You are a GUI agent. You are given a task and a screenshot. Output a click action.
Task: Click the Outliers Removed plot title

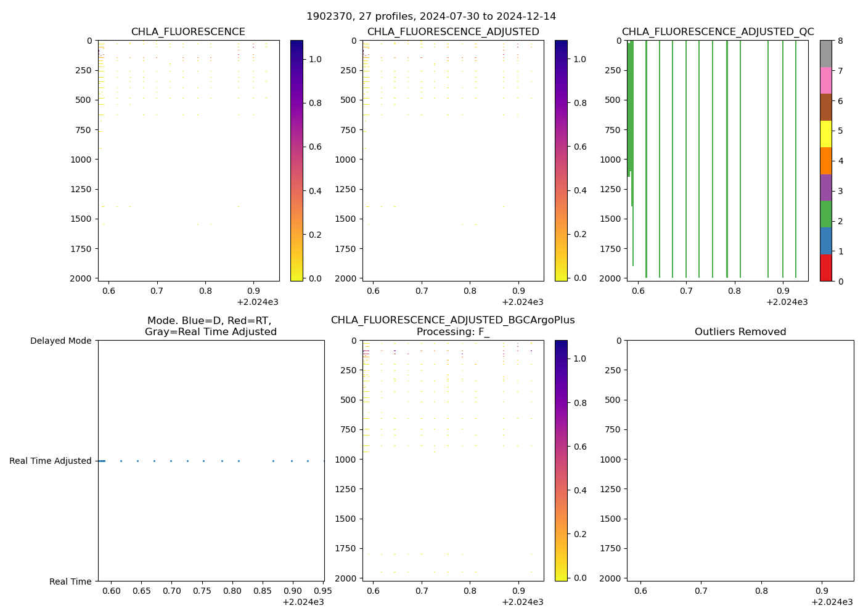pyautogui.click(x=740, y=332)
